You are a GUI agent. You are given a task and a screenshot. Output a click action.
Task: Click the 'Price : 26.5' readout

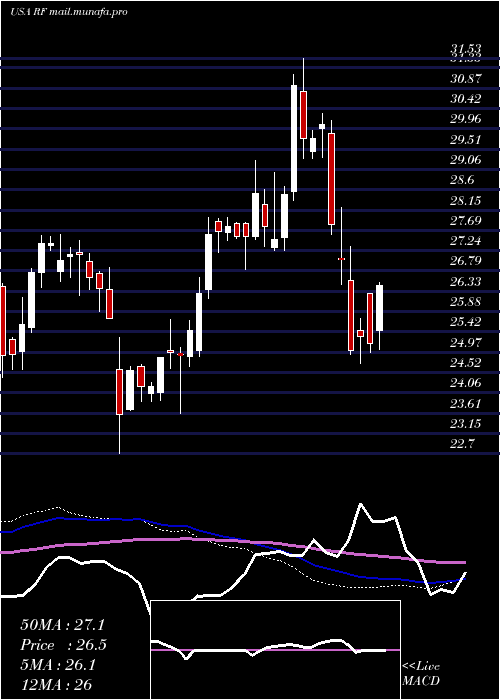pyautogui.click(x=63, y=645)
